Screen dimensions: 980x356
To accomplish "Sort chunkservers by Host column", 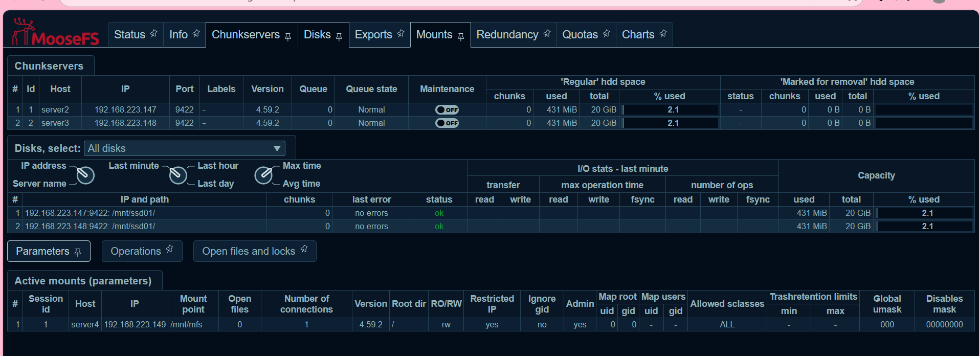I will 60,89.
